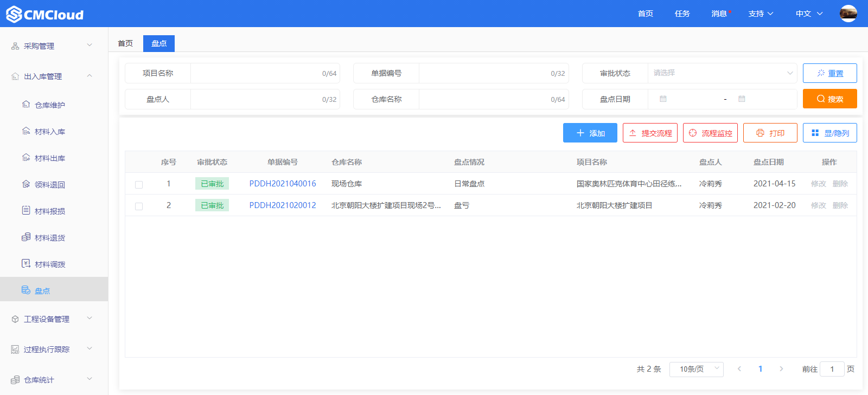The image size is (868, 395).
Task: Open the user avatar menu
Action: pyautogui.click(x=848, y=14)
